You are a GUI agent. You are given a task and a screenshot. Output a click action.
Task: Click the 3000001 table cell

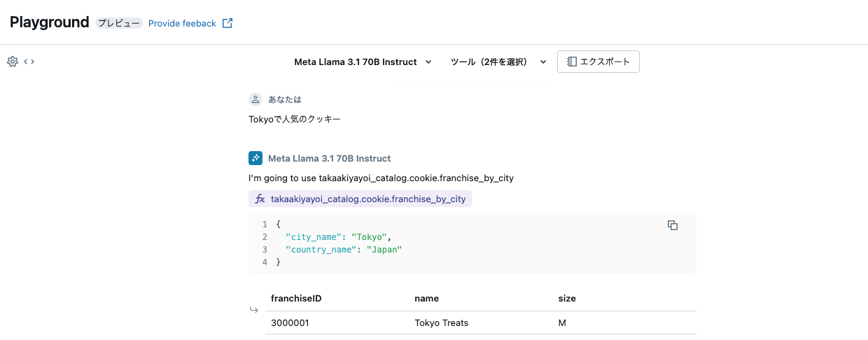tap(290, 323)
